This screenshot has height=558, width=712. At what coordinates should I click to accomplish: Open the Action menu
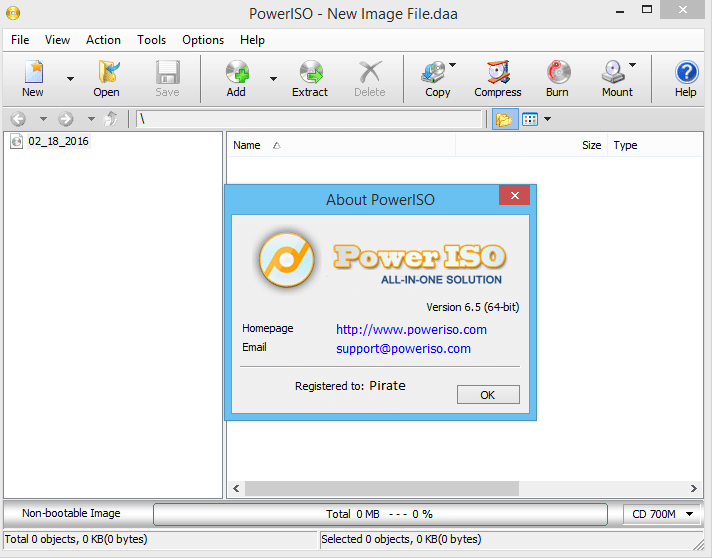point(104,40)
